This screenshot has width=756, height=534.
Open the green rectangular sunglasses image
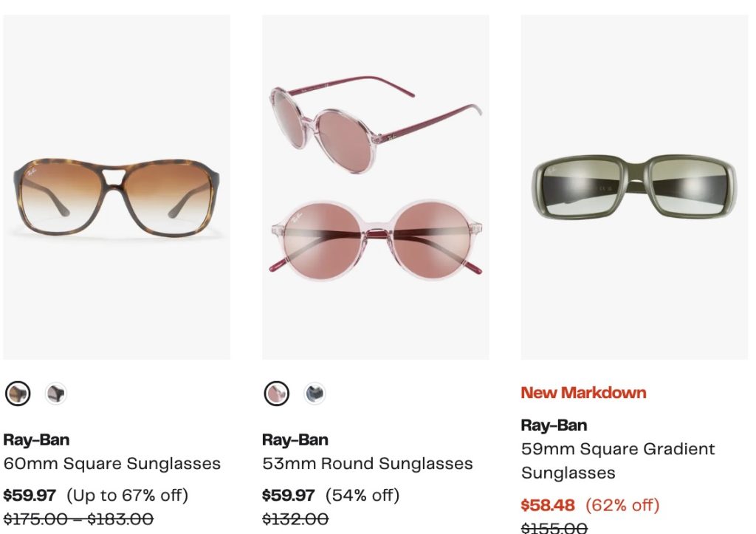(634, 188)
